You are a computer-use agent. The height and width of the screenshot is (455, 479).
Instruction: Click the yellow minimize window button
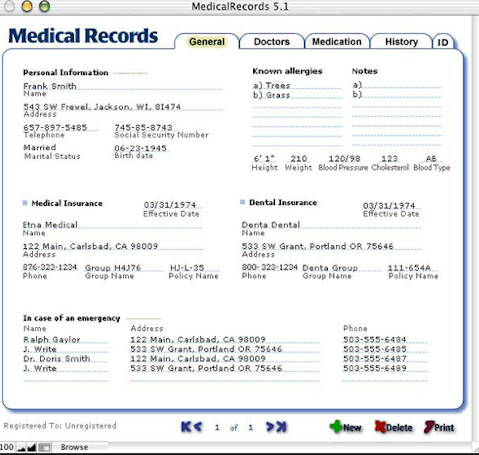point(27,6)
